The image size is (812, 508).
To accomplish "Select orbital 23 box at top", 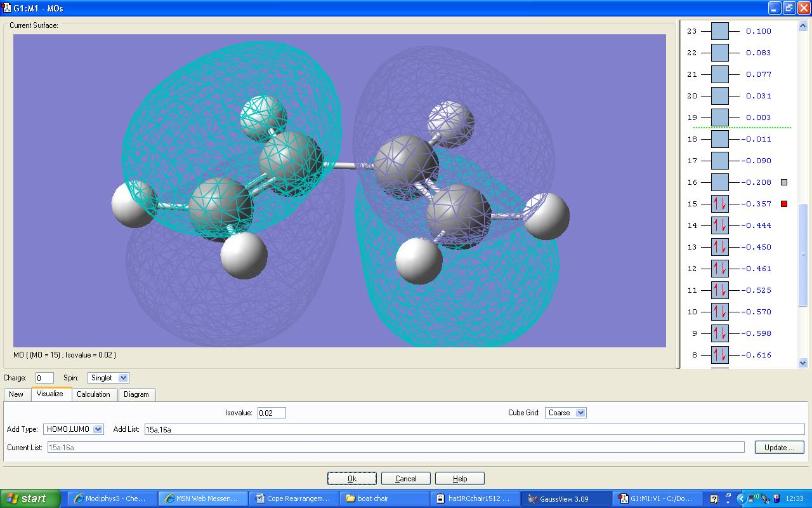I will tap(720, 31).
